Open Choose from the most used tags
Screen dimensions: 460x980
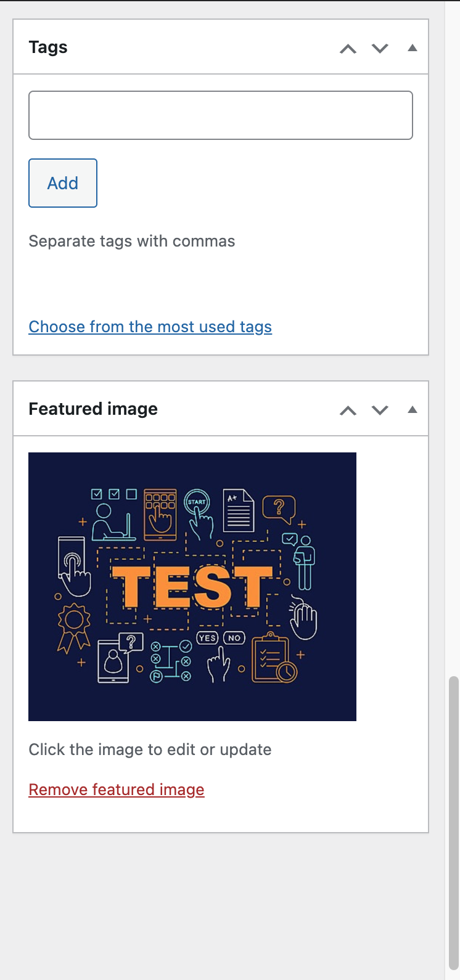[x=150, y=327]
